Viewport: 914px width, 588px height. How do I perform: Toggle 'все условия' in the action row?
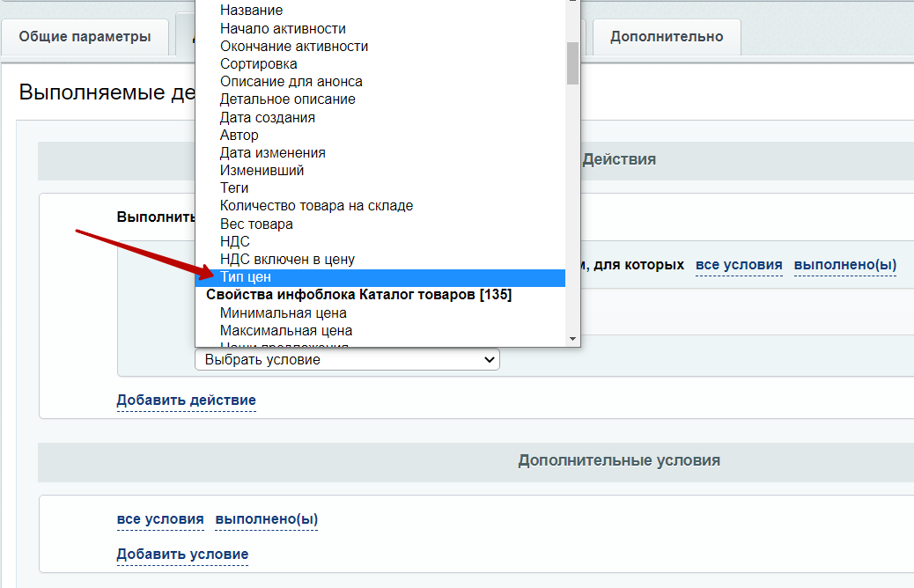739,265
